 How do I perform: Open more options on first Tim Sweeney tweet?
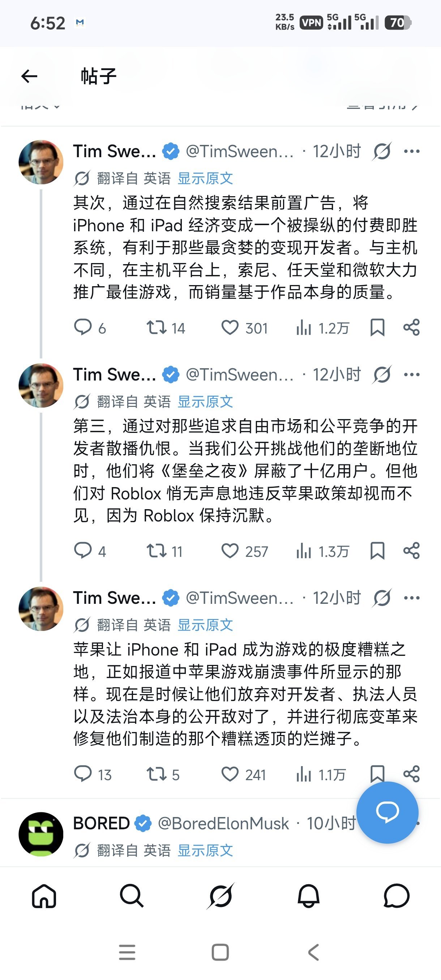click(x=412, y=151)
